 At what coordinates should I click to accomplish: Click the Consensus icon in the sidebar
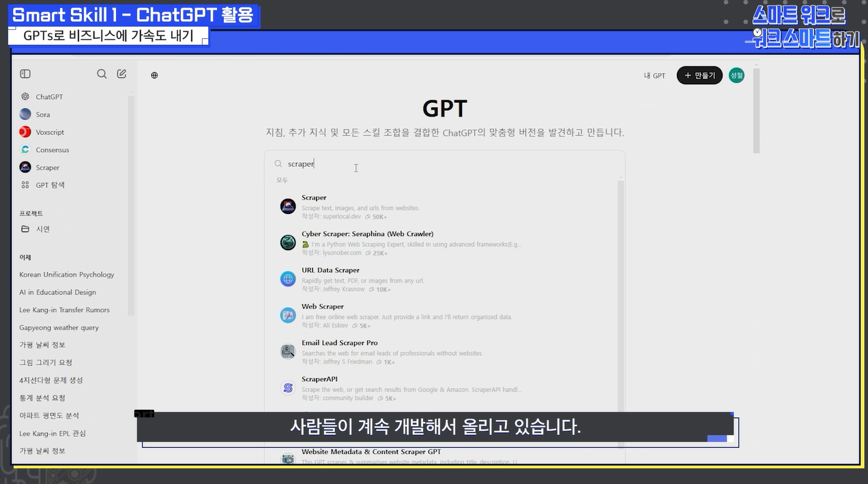tap(25, 150)
